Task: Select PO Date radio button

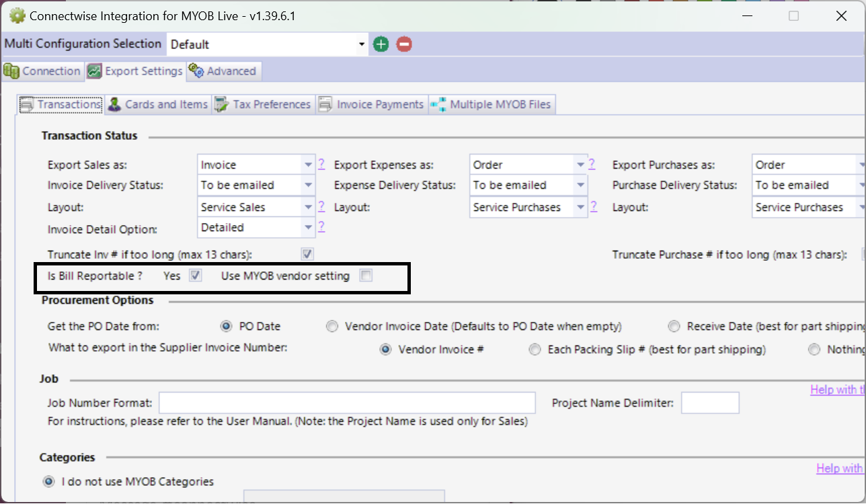Action: 227,327
